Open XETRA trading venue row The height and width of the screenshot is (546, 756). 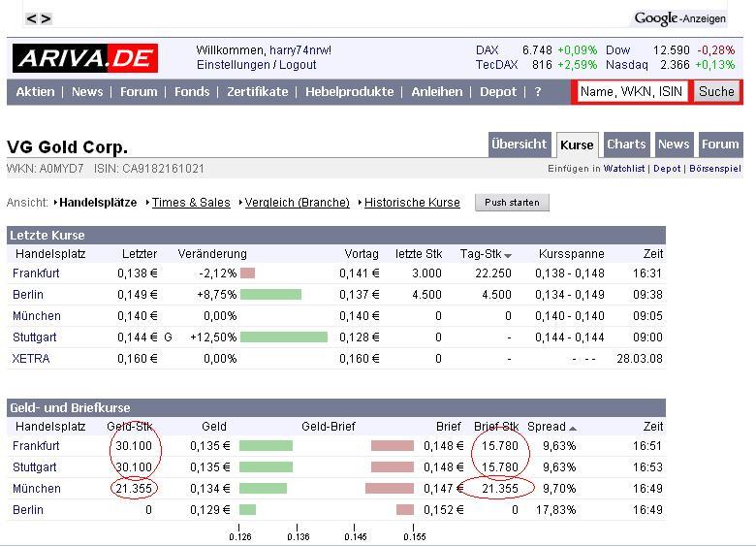(x=31, y=359)
